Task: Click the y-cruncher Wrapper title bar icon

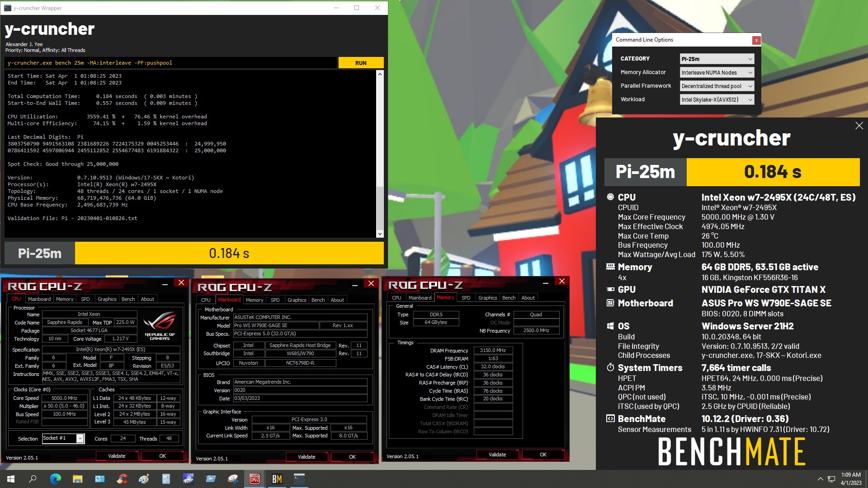Action: pyautogui.click(x=7, y=8)
